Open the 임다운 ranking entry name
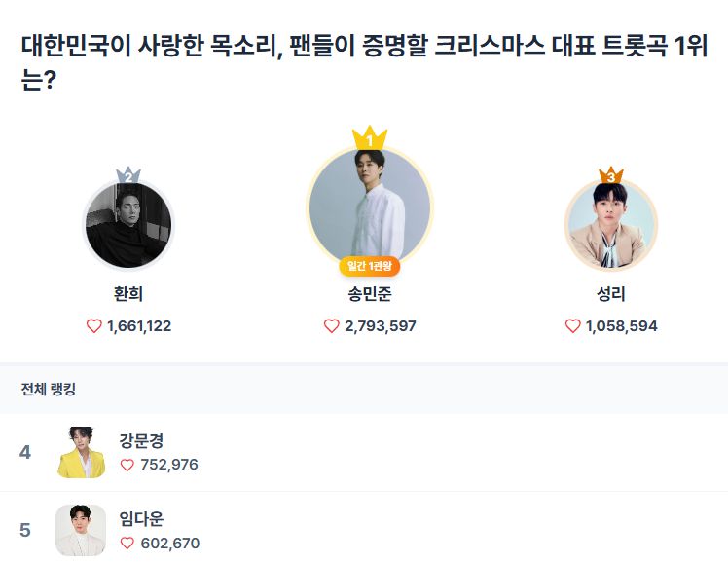Viewport: 728px width, 564px height. click(141, 519)
